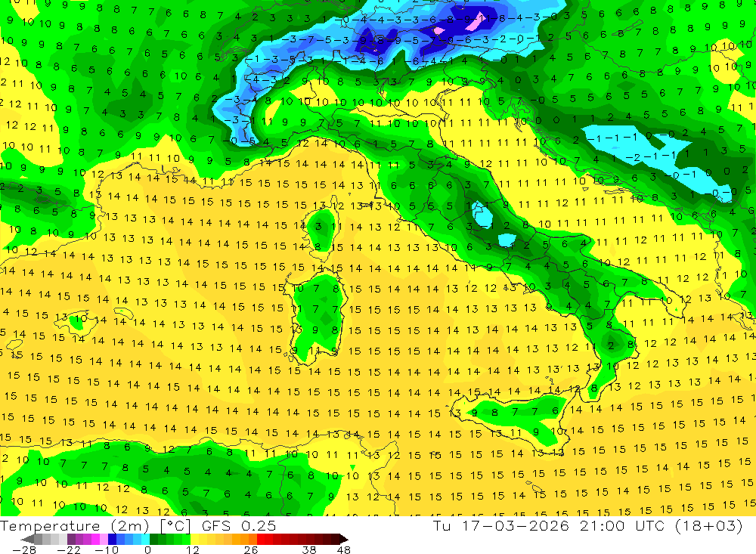Image resolution: width=756 pixels, height=554 pixels.
Task: Click the bright yellow legend swatch above 12
Action: point(195,539)
